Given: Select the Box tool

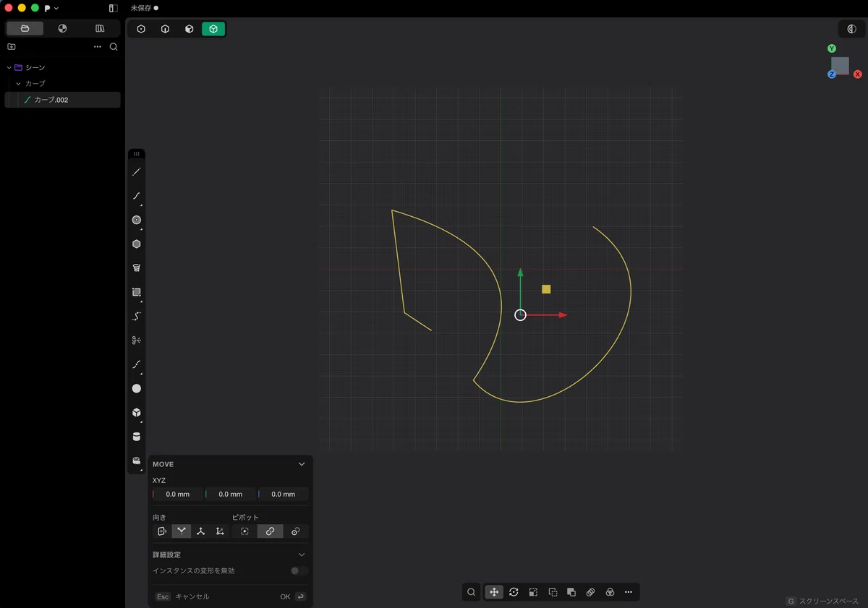Looking at the screenshot, I should 137,412.
